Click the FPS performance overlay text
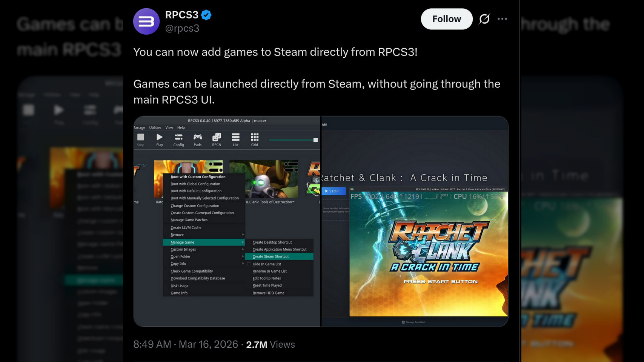This screenshot has width=644, height=362. click(427, 196)
